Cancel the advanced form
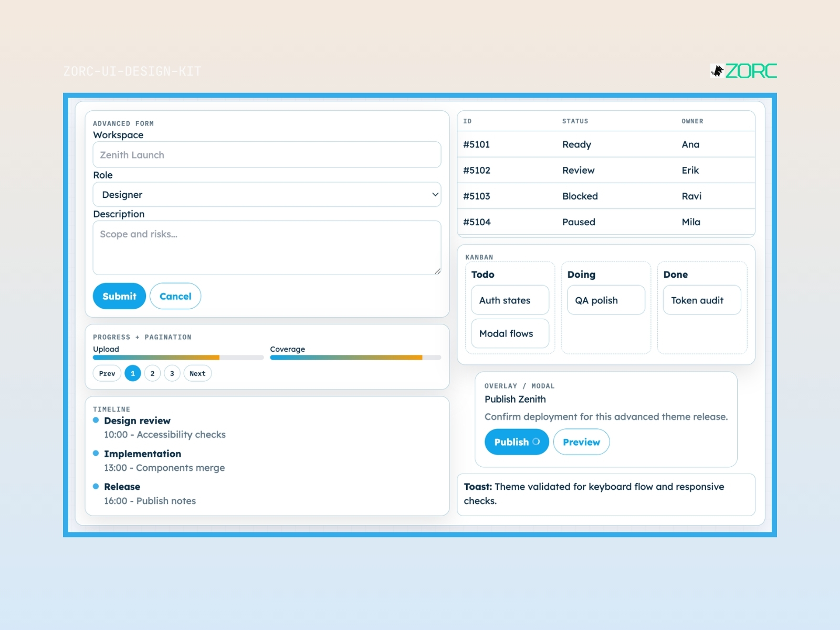This screenshot has height=630, width=840. [x=175, y=296]
